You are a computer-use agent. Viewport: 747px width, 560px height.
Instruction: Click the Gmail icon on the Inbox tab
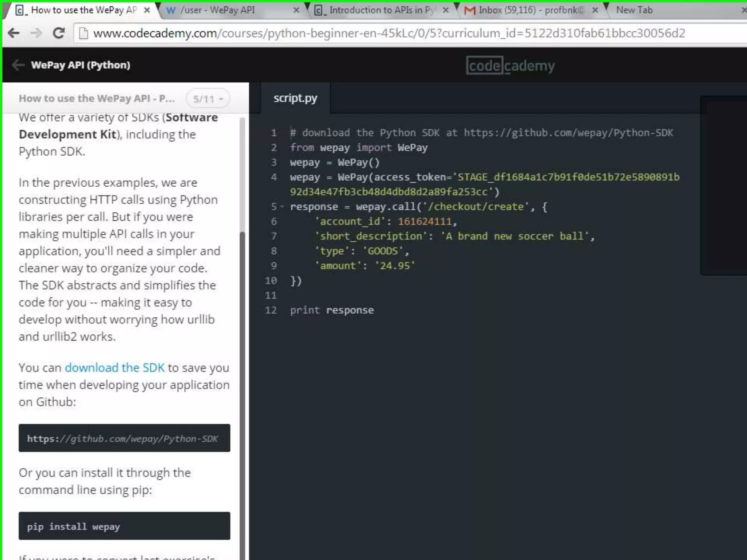470,10
